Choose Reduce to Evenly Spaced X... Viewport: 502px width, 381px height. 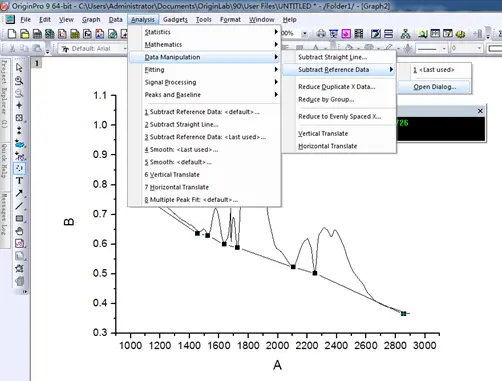[339, 117]
